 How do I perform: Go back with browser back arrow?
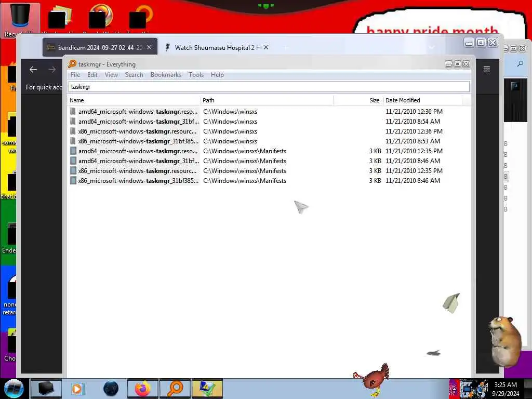[x=33, y=70]
